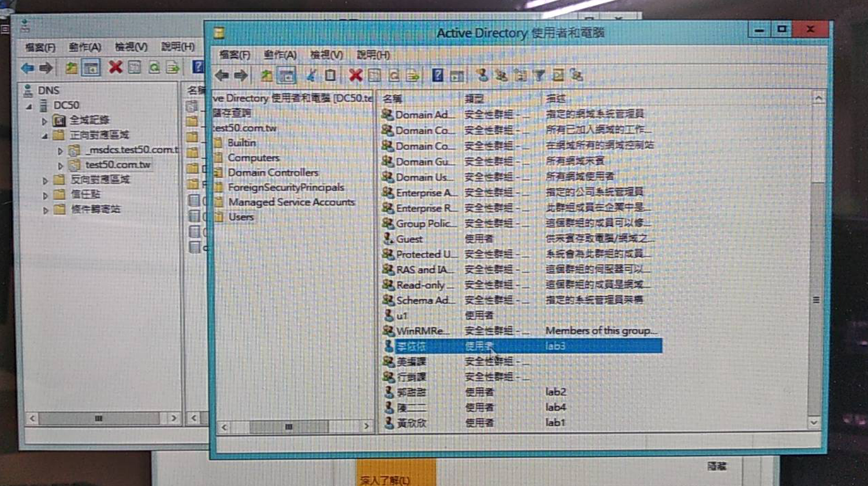Click Export list icon in DNS toolbar
This screenshot has height=486, width=868.
point(173,68)
